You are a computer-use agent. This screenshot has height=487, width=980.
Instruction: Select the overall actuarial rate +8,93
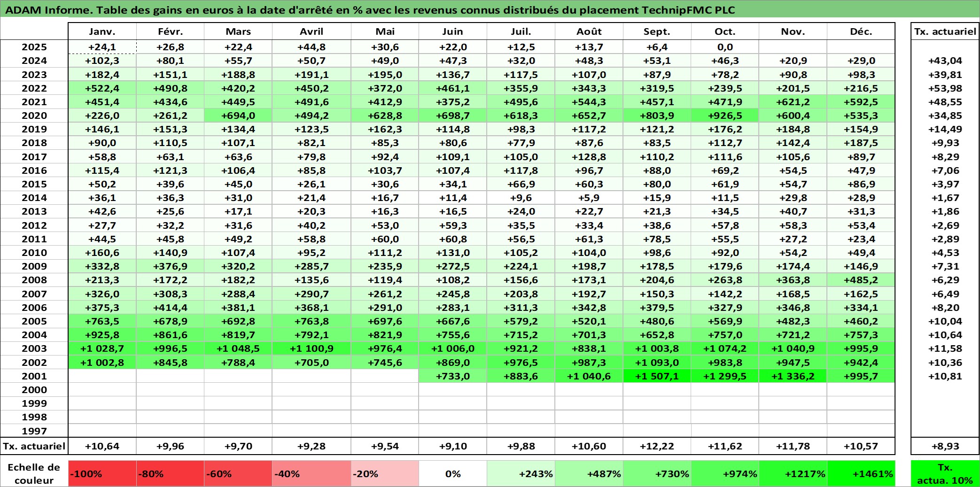pyautogui.click(x=945, y=446)
